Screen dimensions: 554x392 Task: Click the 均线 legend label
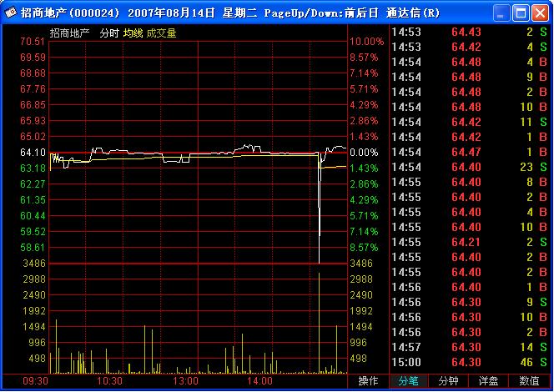pos(133,33)
